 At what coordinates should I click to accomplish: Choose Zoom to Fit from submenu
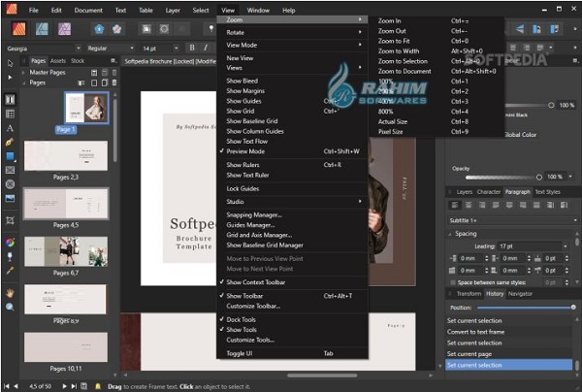(393, 41)
